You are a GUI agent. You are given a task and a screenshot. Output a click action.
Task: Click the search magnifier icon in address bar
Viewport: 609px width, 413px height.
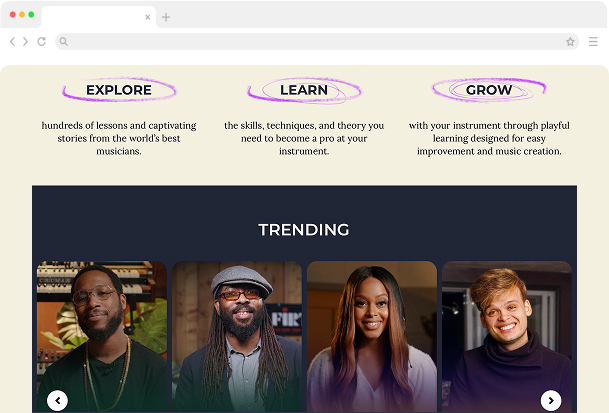[64, 42]
